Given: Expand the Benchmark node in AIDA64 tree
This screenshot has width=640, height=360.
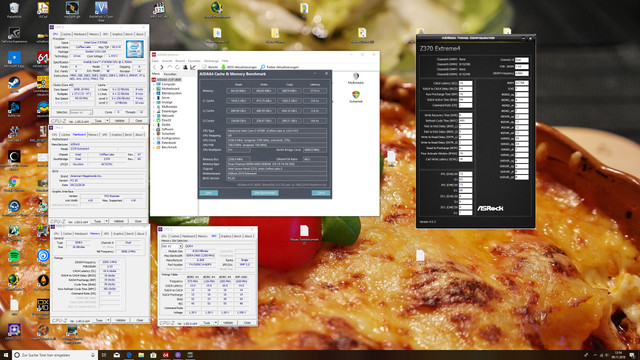Looking at the screenshot, I should (154, 147).
